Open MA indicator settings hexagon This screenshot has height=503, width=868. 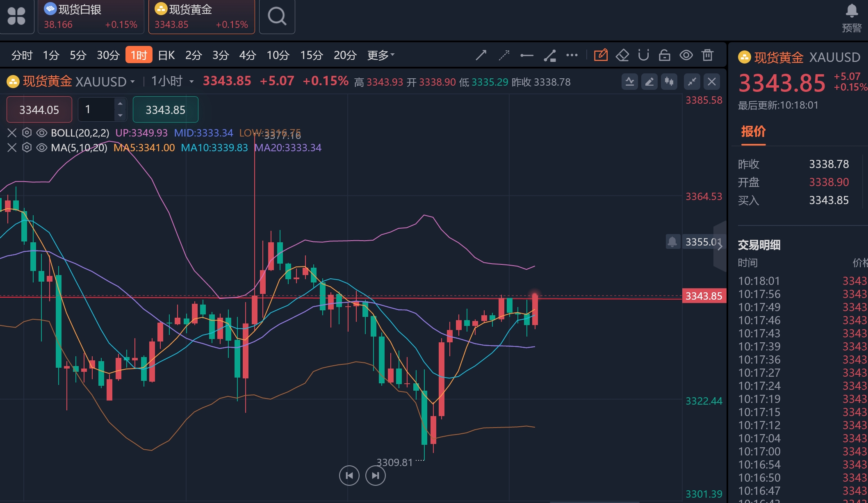pyautogui.click(x=27, y=148)
